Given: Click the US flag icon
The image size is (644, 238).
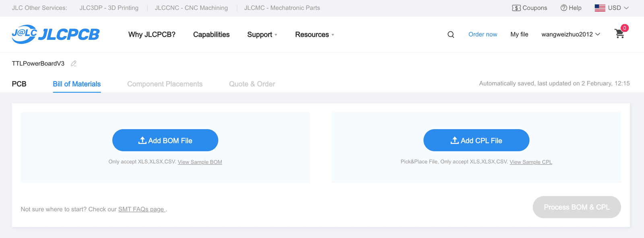Looking at the screenshot, I should pyautogui.click(x=600, y=8).
